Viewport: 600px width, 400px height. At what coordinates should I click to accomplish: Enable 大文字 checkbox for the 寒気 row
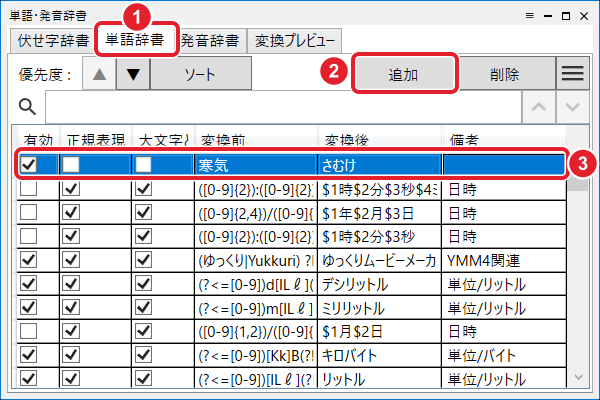point(143,165)
